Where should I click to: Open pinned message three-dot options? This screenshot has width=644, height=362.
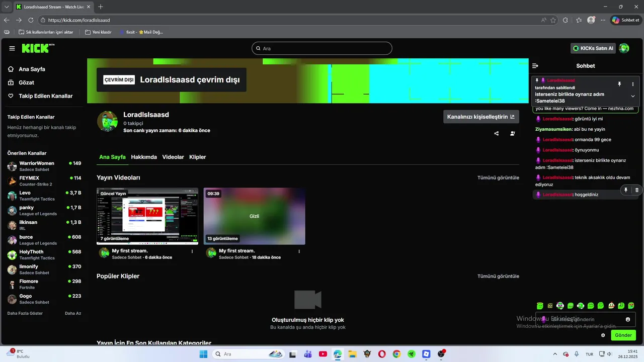point(633,84)
